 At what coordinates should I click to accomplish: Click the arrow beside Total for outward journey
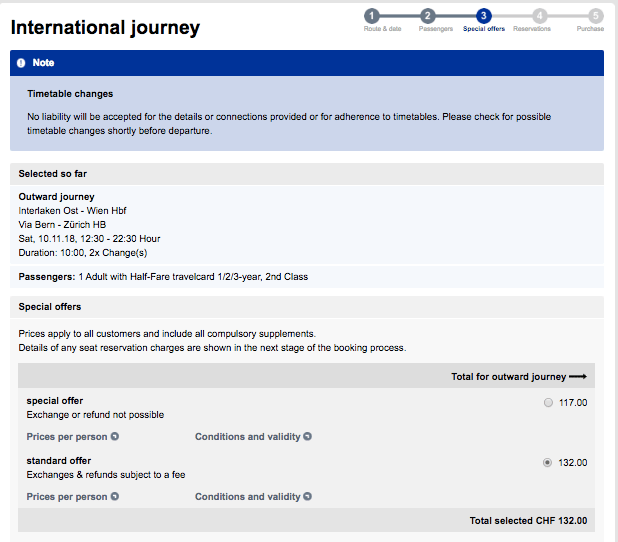tap(577, 377)
